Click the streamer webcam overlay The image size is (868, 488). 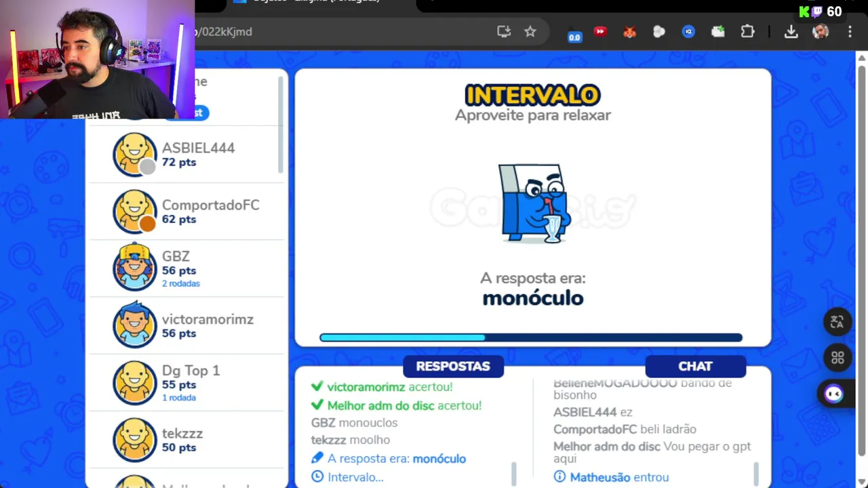point(97,60)
